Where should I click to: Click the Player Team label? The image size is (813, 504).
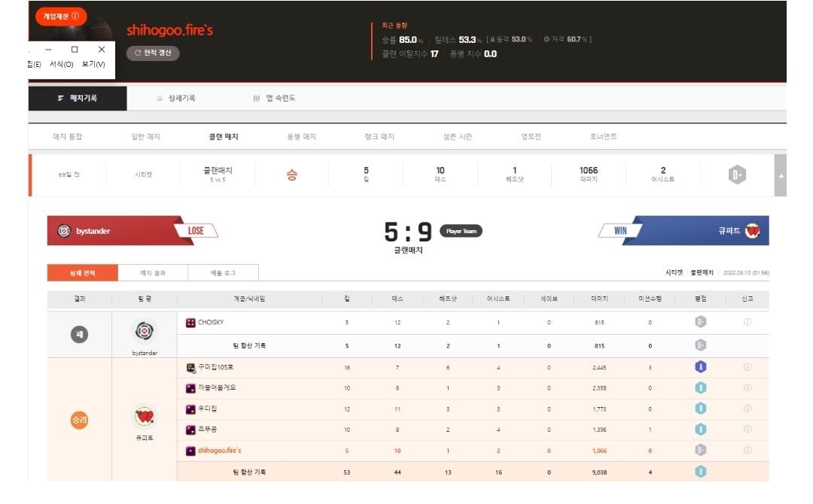461,231
